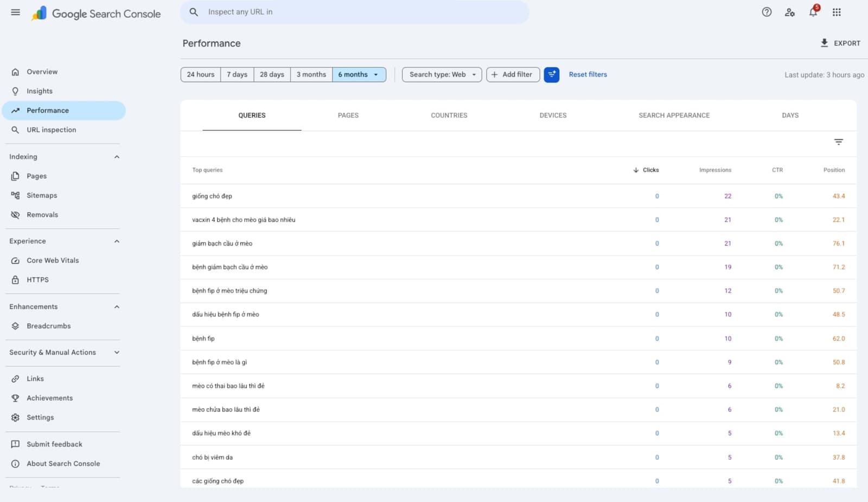Select the 7 days range
868x502 pixels.
pos(237,74)
